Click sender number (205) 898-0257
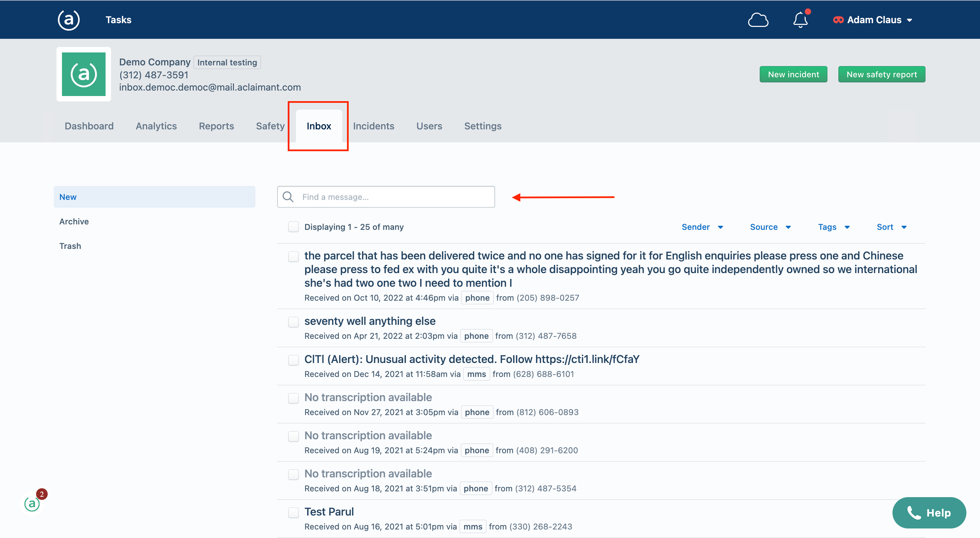This screenshot has height=538, width=980. coord(548,298)
